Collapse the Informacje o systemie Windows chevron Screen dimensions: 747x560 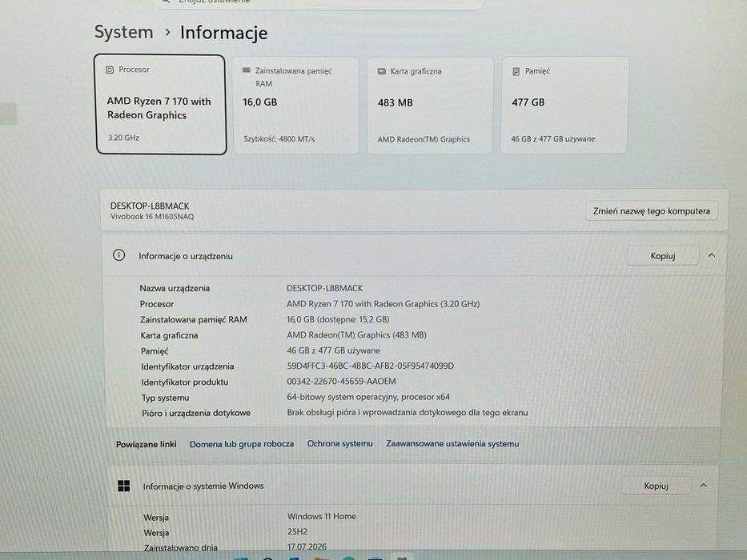pos(703,486)
